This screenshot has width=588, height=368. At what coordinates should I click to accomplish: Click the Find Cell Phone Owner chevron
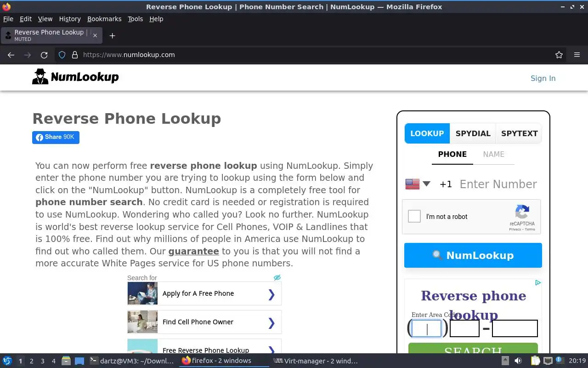(x=271, y=323)
